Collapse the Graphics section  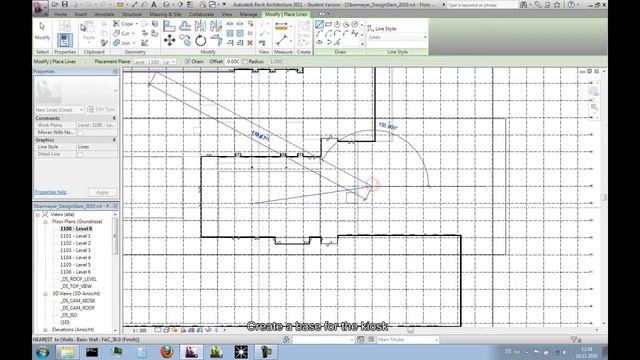click(x=114, y=140)
